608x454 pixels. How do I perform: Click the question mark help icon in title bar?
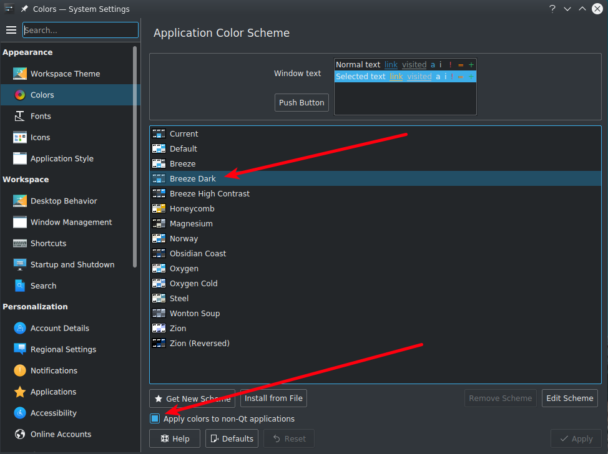(x=552, y=9)
